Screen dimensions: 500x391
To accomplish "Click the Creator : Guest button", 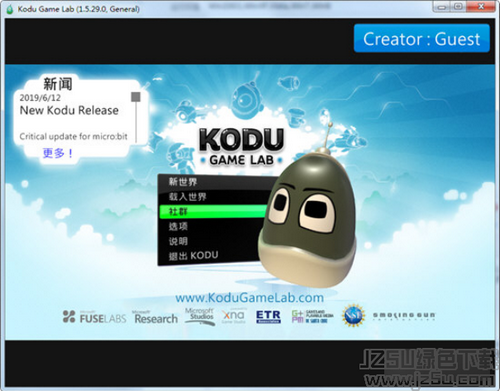I will [x=422, y=38].
